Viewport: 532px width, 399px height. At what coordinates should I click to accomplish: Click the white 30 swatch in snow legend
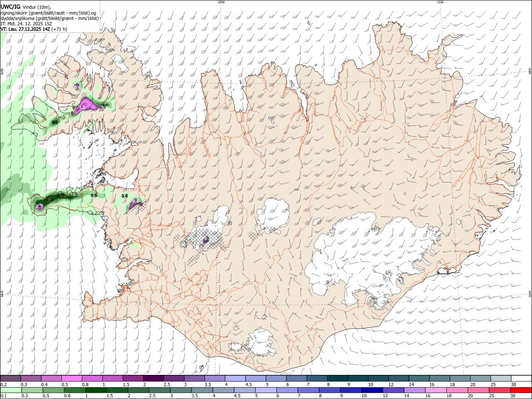coord(522,378)
